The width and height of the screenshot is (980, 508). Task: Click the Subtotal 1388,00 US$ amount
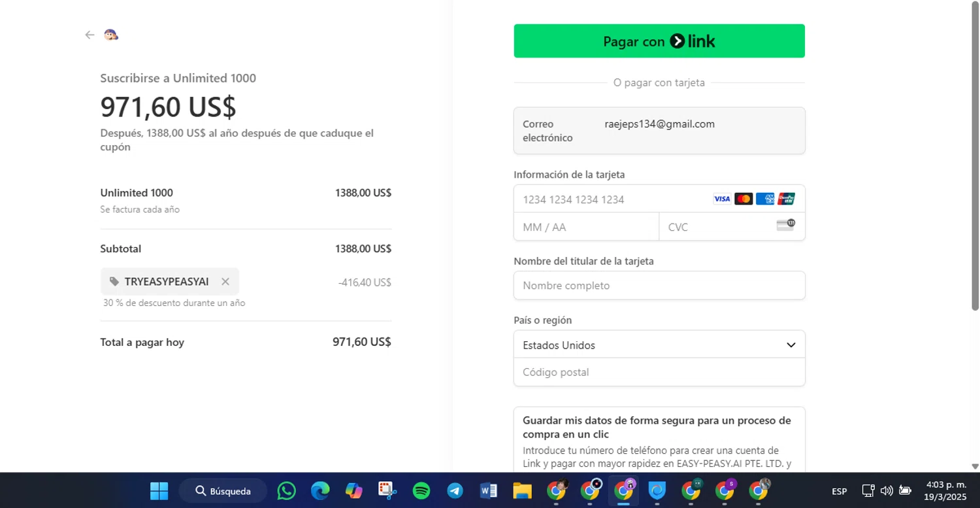363,248
